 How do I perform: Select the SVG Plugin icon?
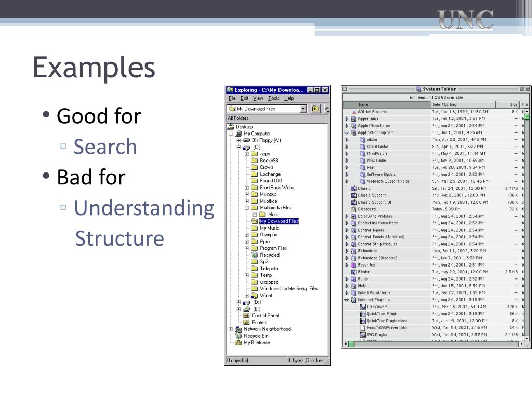pos(362,335)
